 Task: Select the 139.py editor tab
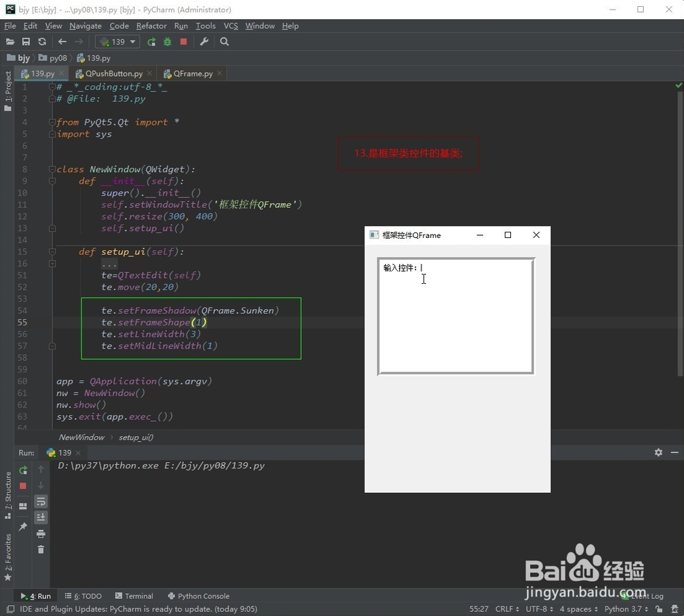pos(42,74)
